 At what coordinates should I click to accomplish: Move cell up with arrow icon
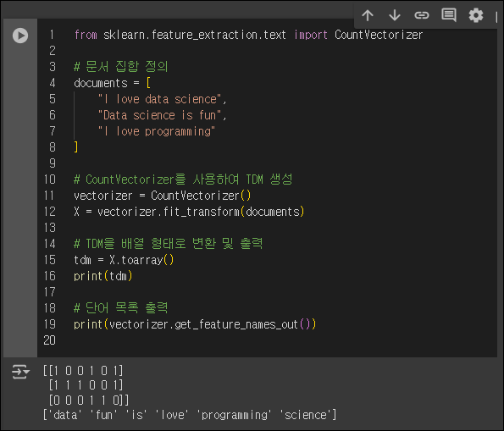point(368,15)
